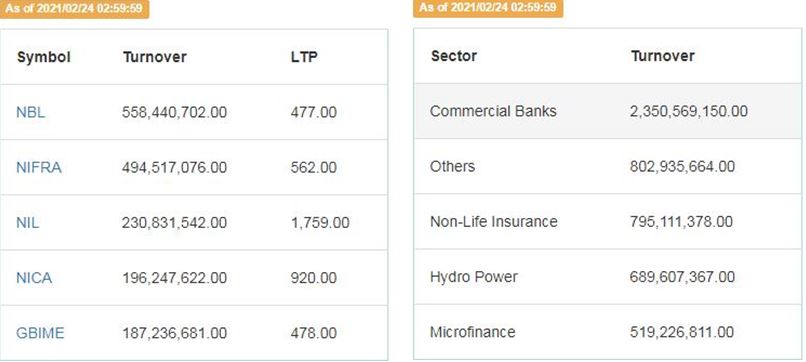Click NBL turnover value 558,440,702.00
This screenshot has width=806, height=362.
[x=174, y=112]
